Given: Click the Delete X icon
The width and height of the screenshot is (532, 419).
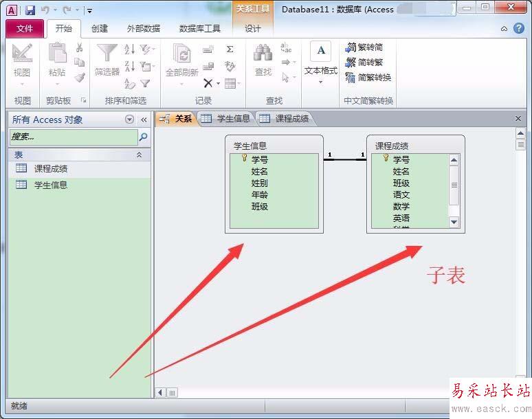Looking at the screenshot, I should pyautogui.click(x=208, y=82).
